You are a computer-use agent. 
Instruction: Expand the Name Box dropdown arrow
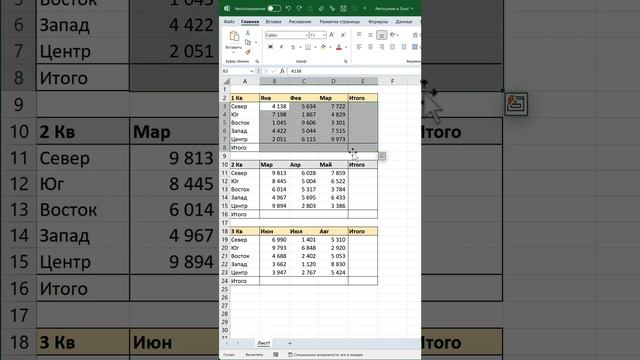[x=252, y=71]
